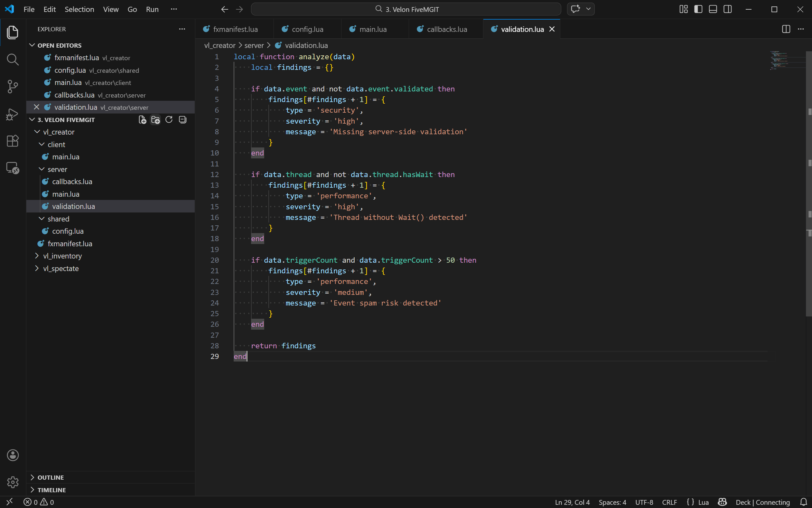The image size is (812, 508).
Task: Click Ln 29, Col 4 go-to-line indicator
Action: (572, 502)
